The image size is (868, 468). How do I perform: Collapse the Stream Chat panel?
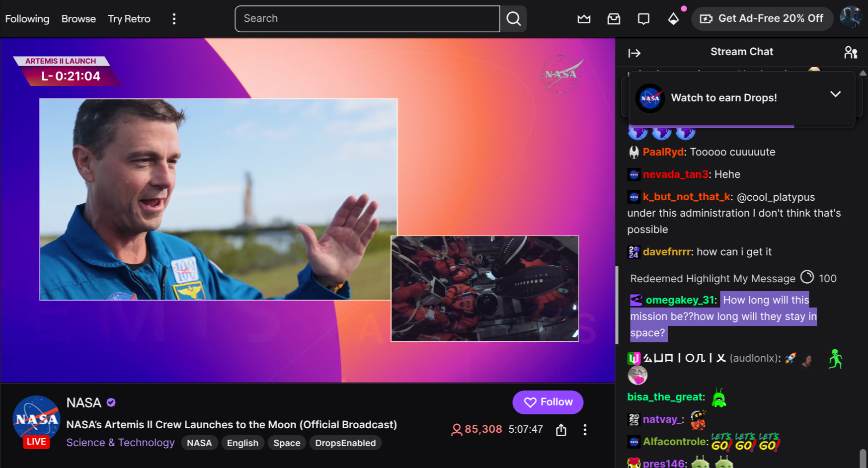(x=634, y=53)
